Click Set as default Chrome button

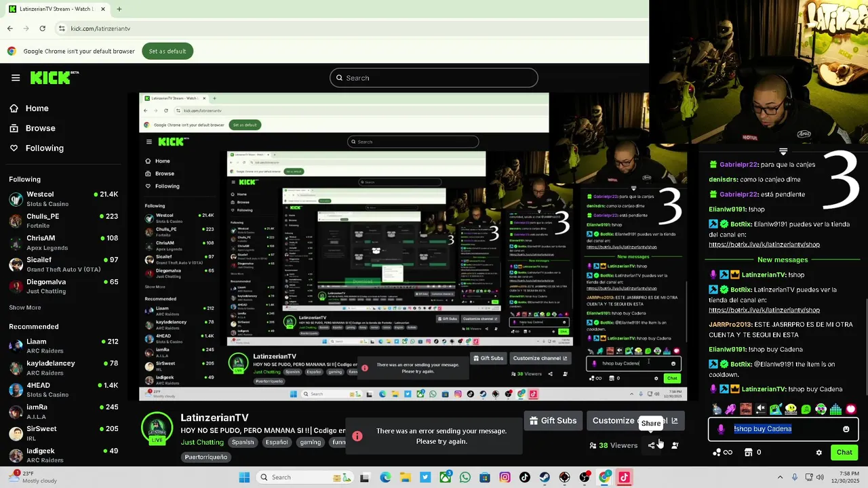point(167,52)
